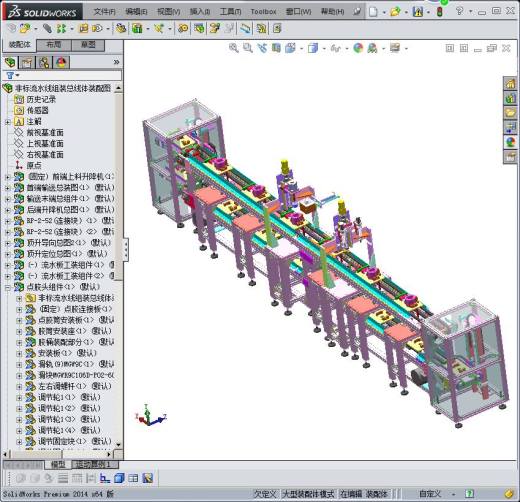Screen dimensions: 520x502
Task: Open the DisplayManager colored sphere tab
Action: click(x=61, y=62)
